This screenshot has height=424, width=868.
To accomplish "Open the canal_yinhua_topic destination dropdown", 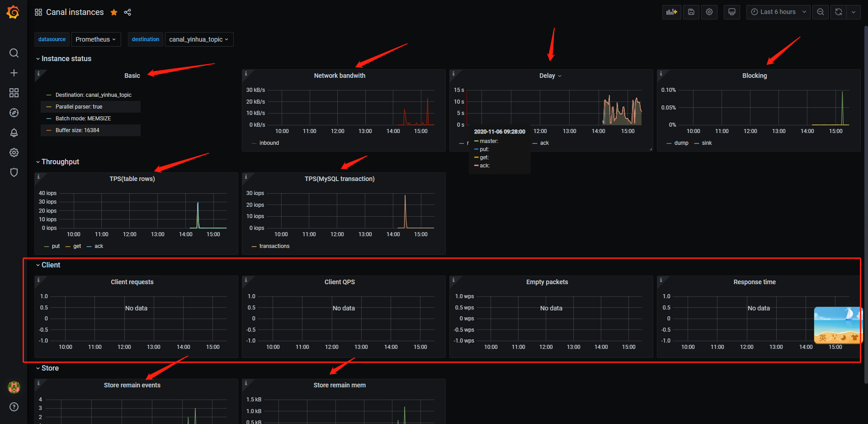I will click(199, 39).
